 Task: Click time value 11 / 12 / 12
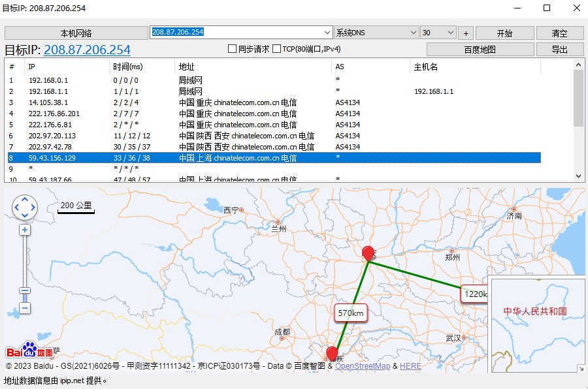pyautogui.click(x=132, y=136)
